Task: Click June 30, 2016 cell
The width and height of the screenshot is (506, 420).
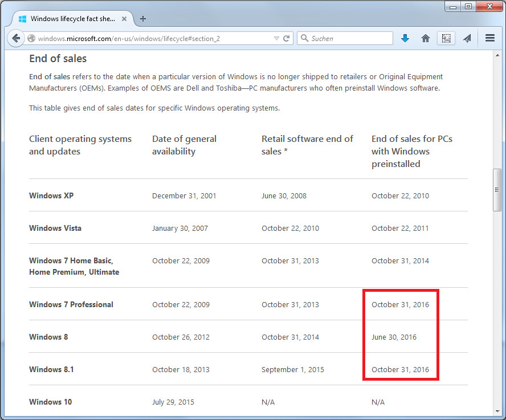Action: pos(394,337)
